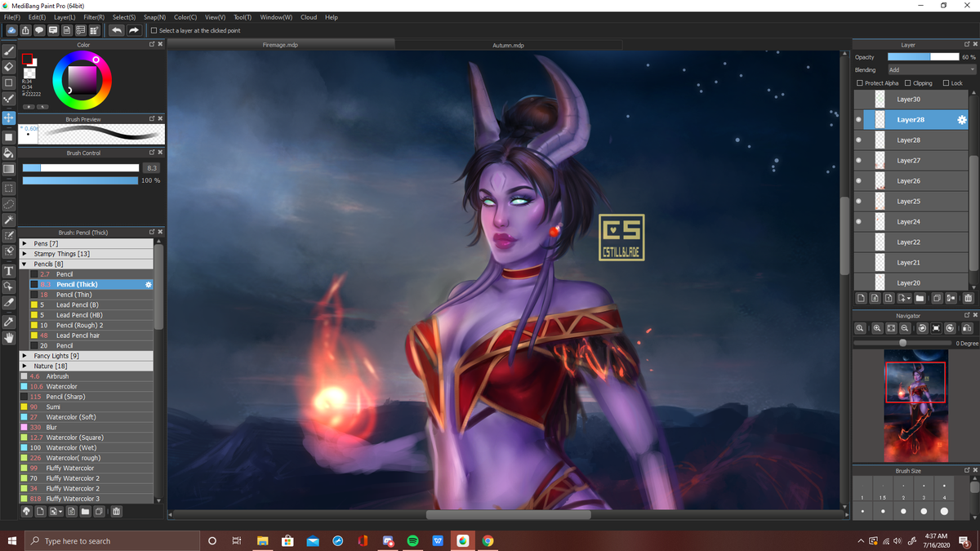
Task: Select the Blur brush
Action: 86,427
